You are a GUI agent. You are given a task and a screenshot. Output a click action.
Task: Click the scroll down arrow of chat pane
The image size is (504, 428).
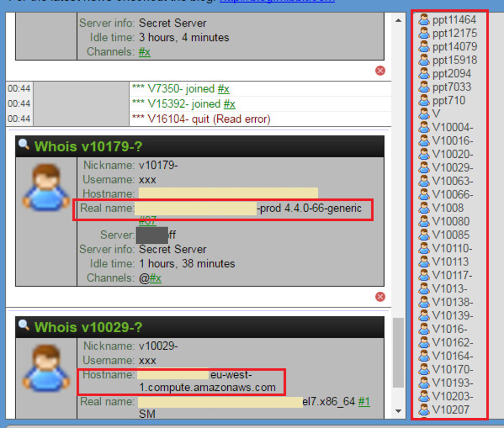[398, 411]
